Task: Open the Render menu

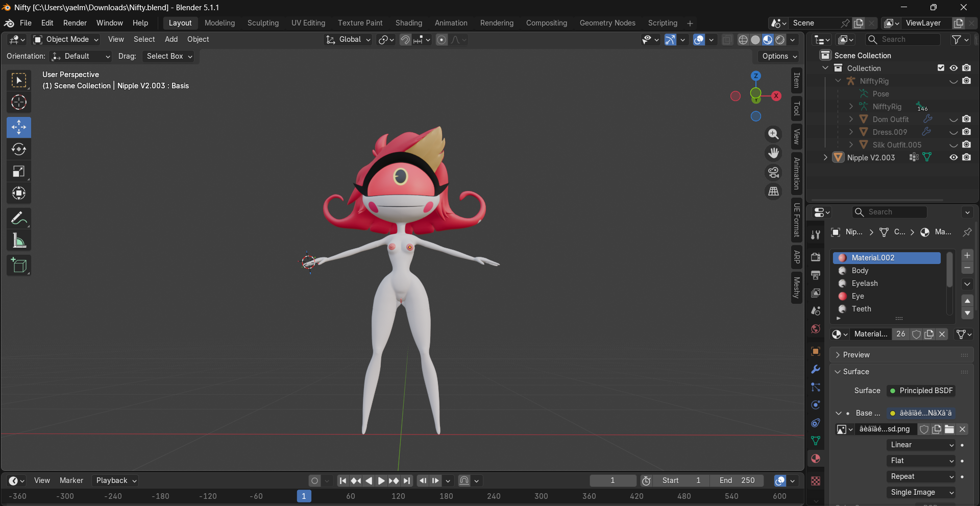Action: click(x=75, y=23)
